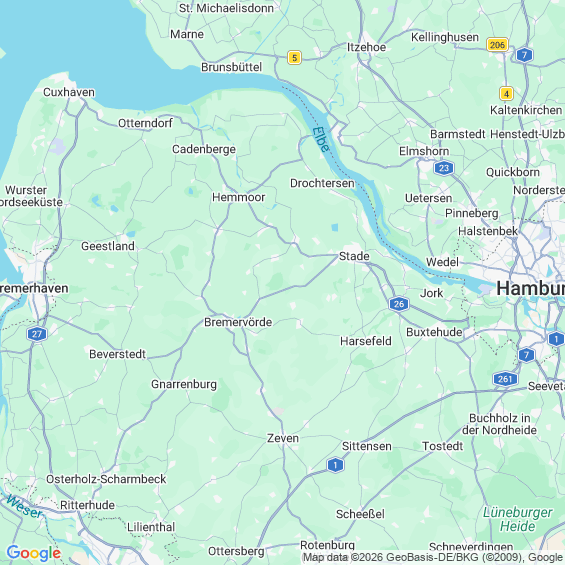Select the Elbe river label

[321, 139]
